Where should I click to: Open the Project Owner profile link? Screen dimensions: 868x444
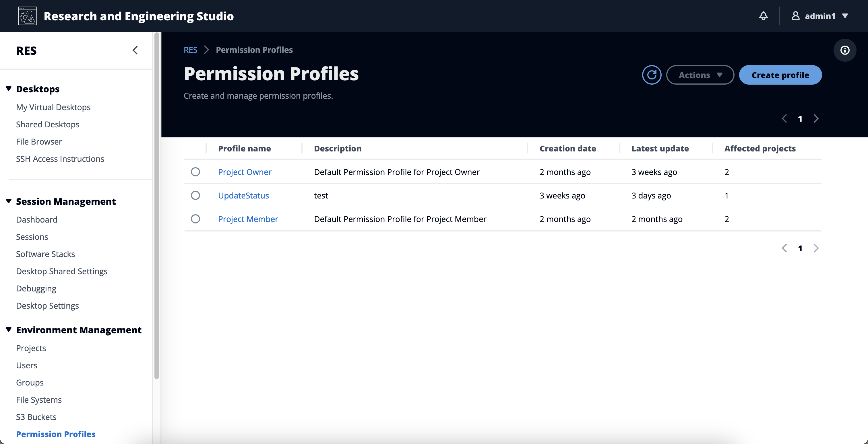coord(245,172)
